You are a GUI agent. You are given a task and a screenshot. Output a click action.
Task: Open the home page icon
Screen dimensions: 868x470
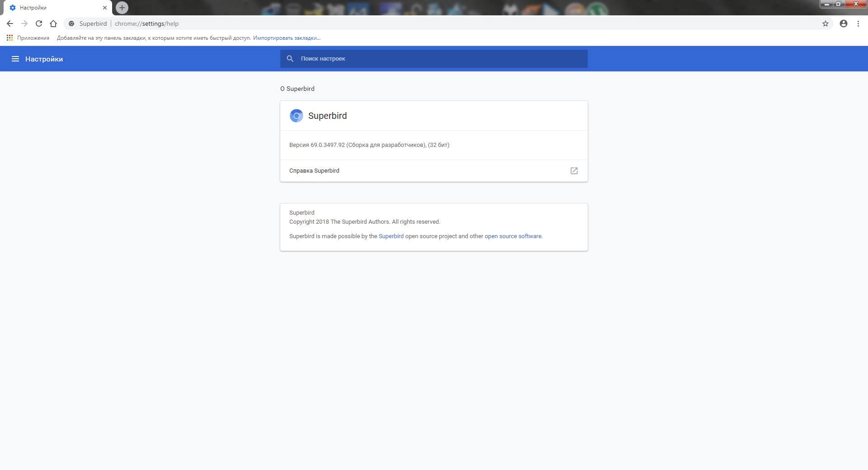pos(53,23)
